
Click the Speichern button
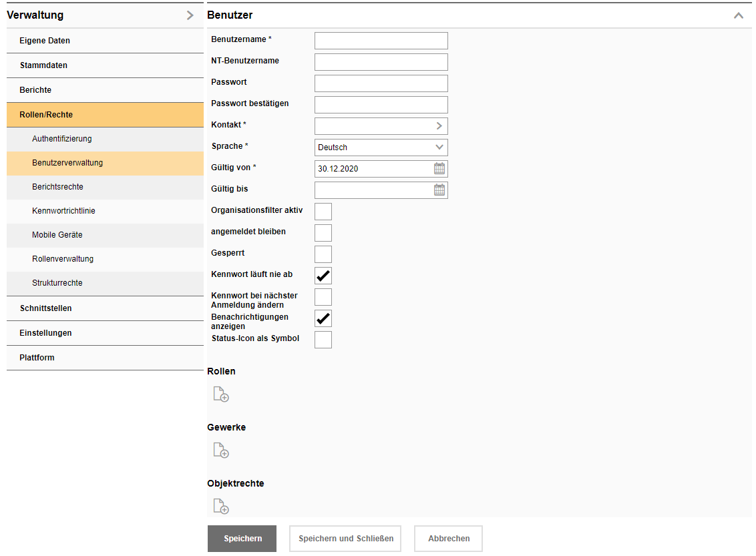coord(242,539)
